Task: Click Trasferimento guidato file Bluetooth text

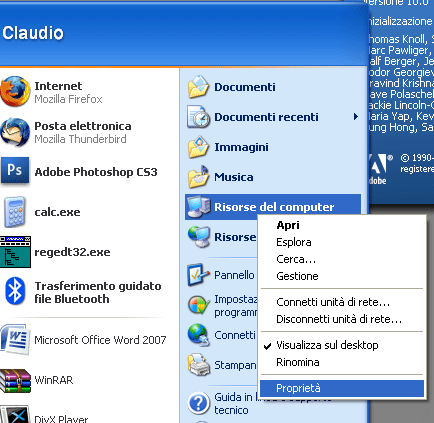Action: coord(98,292)
